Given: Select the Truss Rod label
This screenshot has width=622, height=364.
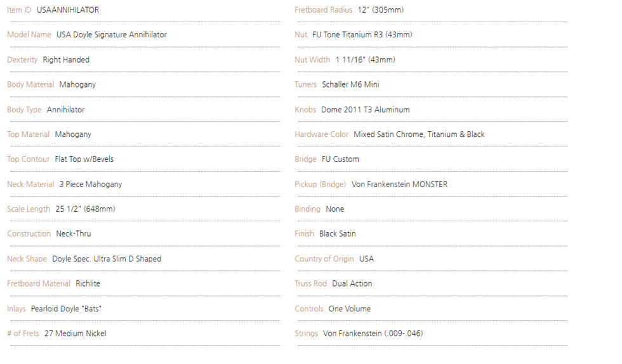Looking at the screenshot, I should (310, 283).
